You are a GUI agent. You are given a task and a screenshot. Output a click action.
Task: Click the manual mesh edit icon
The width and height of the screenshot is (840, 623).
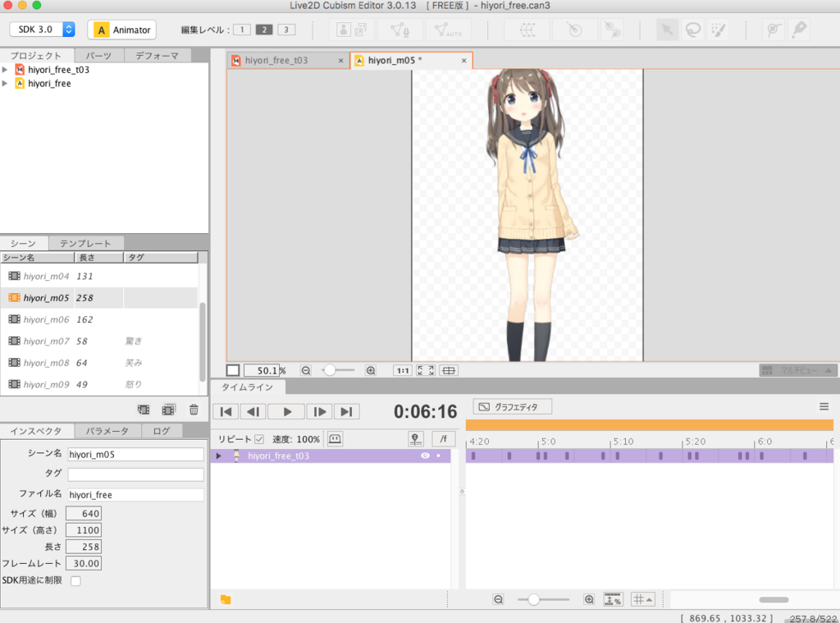point(400,30)
